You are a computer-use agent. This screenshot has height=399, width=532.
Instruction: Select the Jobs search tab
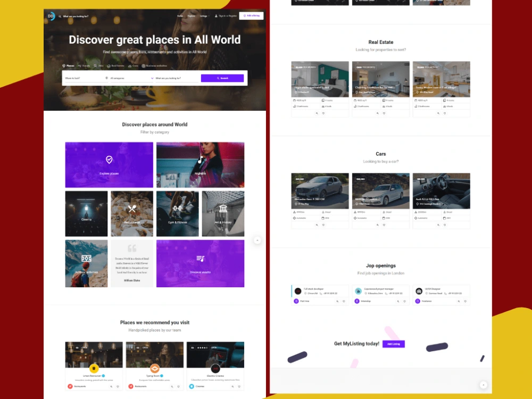click(98, 66)
